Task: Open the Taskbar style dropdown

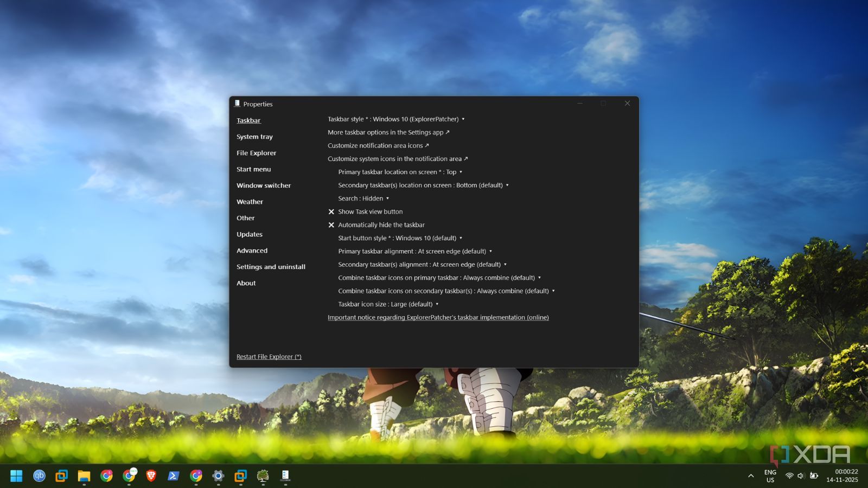Action: coord(396,119)
